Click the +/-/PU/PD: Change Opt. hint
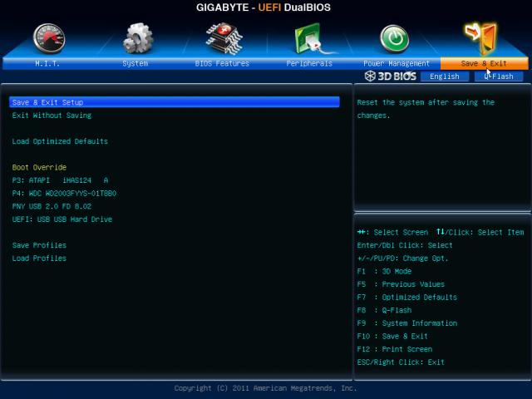The image size is (532, 399). pyautogui.click(x=402, y=259)
